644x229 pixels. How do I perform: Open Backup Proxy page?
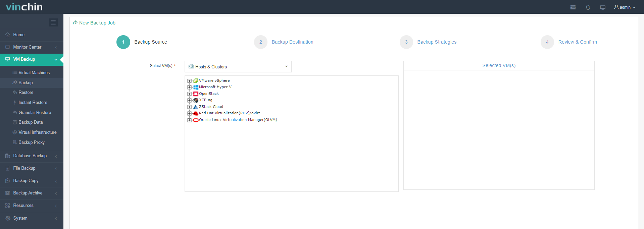coord(32,142)
